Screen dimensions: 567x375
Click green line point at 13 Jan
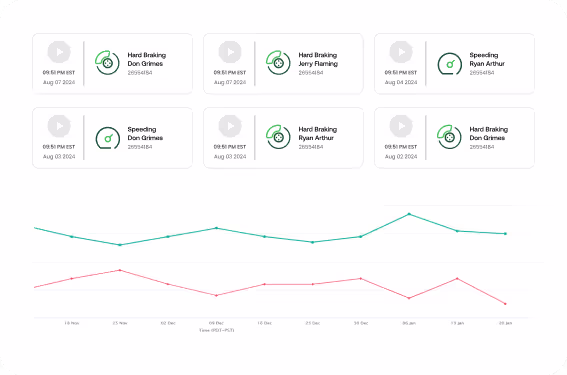(457, 231)
